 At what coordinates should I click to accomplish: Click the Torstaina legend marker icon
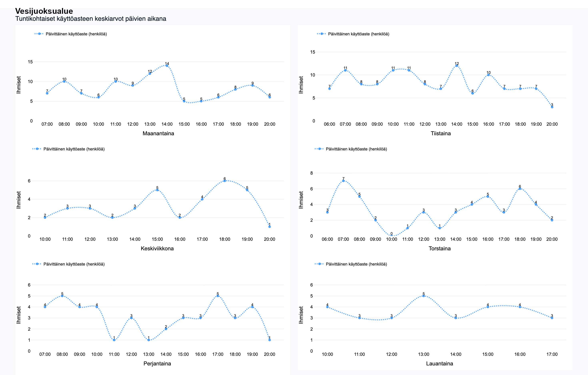pos(319,149)
